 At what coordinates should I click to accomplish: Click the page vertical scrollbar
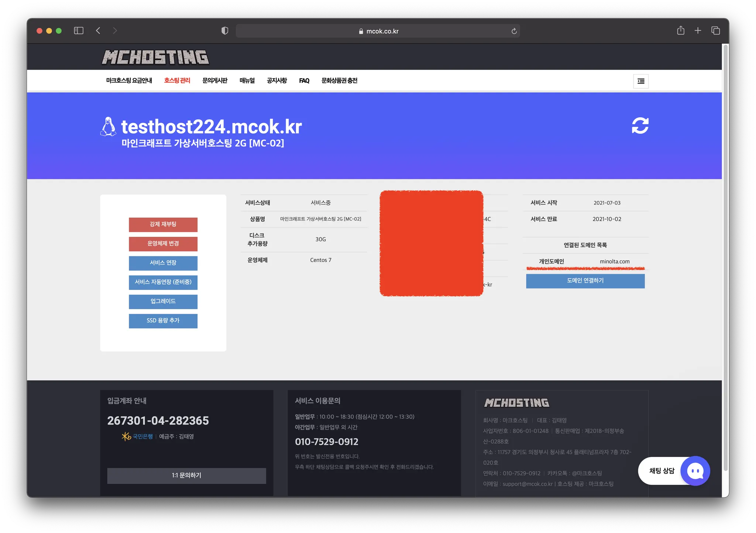pos(725,259)
